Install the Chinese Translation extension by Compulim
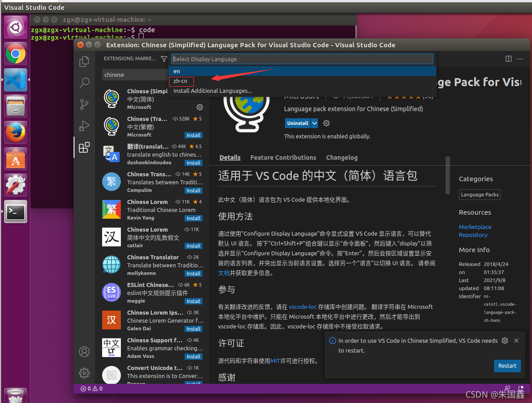 [194, 191]
